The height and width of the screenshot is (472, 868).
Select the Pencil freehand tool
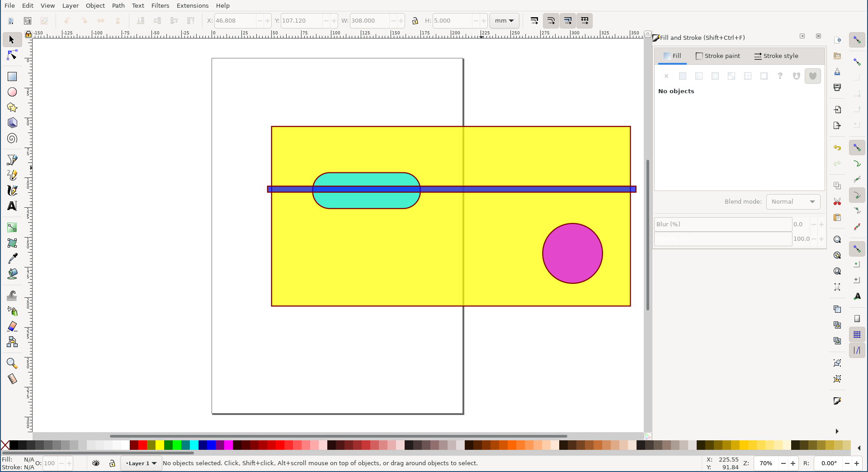pos(12,175)
